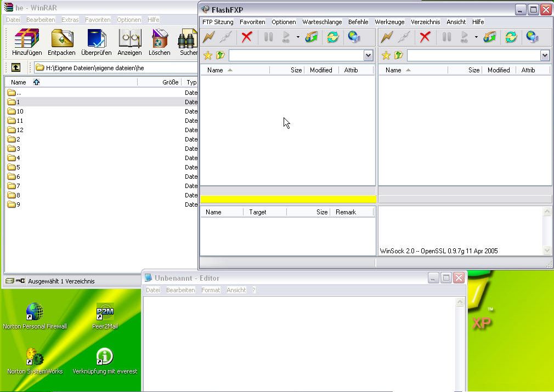Click Größe column header in WinRAR
The image size is (554, 392).
click(160, 82)
